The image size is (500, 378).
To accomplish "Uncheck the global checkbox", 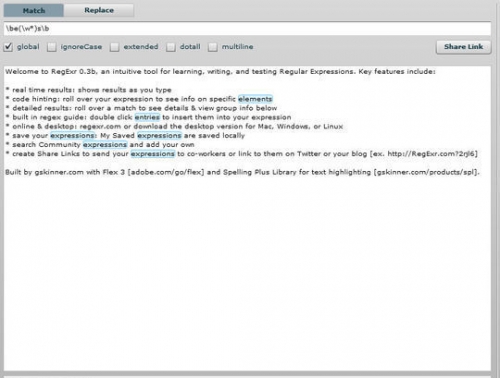I will [8, 47].
